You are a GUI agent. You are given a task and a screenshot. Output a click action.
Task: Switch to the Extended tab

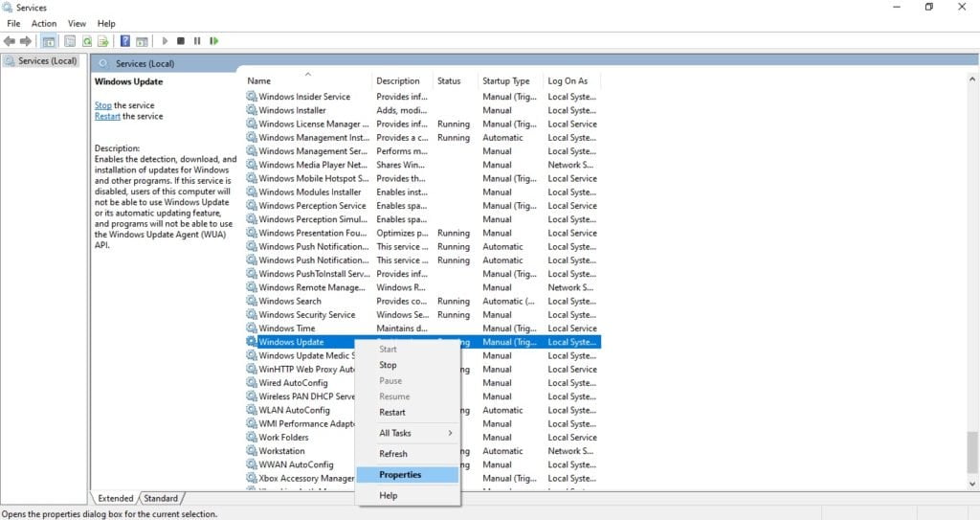click(116, 498)
